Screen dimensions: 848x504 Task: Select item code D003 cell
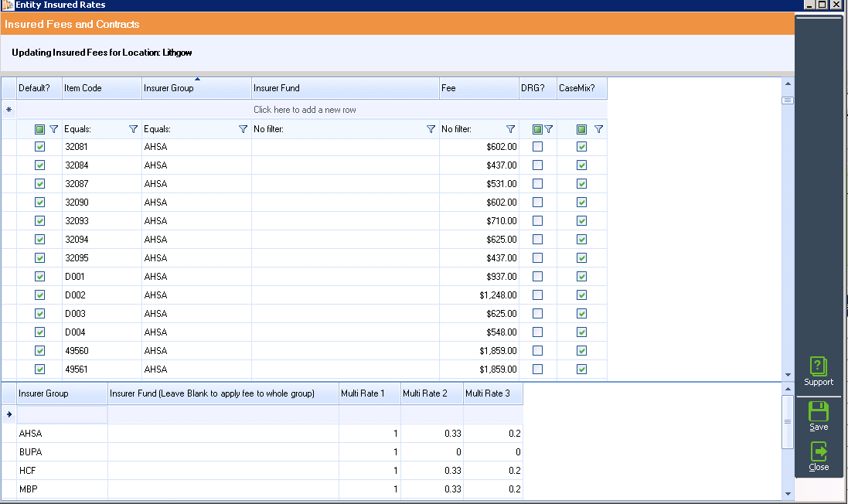[x=102, y=314]
